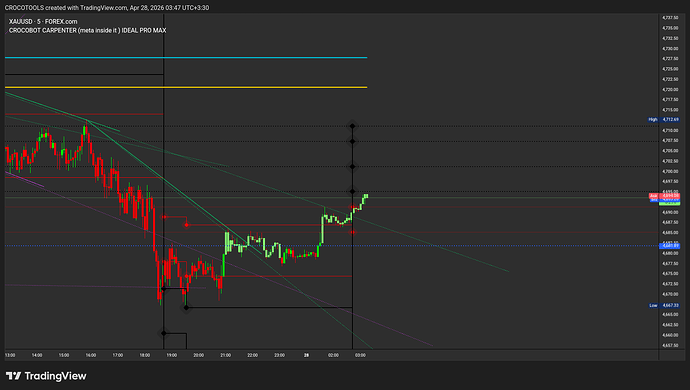The image size is (690, 390).
Task: Click the 02:00 time axis label
Action: click(x=333, y=355)
